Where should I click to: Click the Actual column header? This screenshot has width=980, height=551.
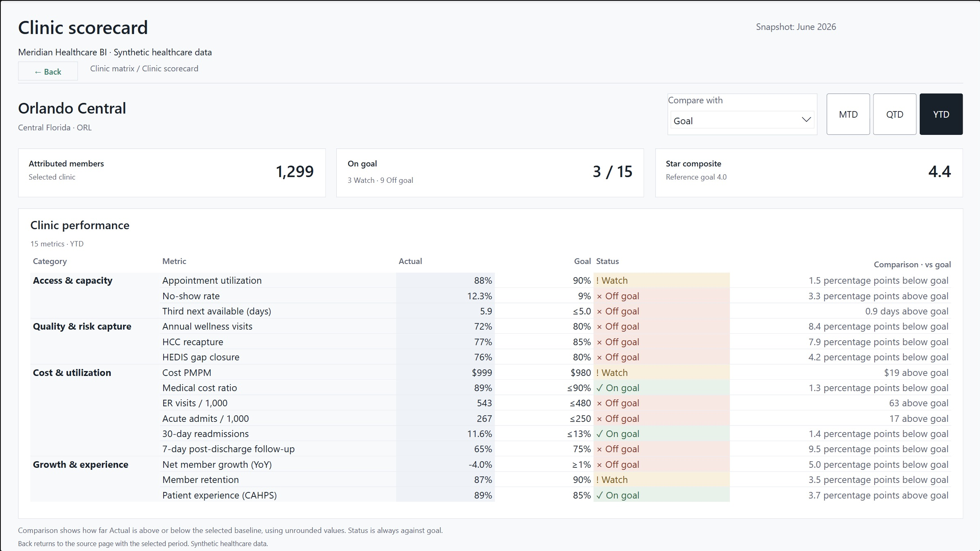click(410, 261)
